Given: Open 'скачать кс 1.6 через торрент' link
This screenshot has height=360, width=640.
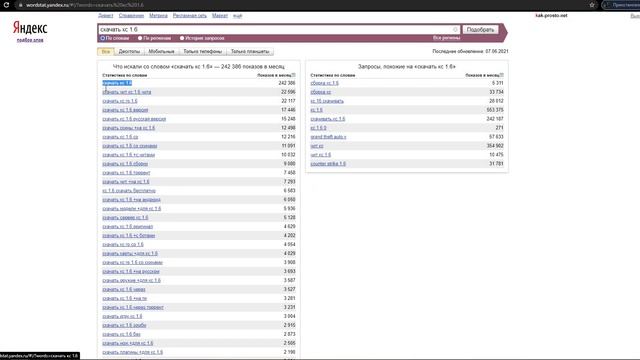Looking at the screenshot, I should pyautogui.click(x=133, y=307).
